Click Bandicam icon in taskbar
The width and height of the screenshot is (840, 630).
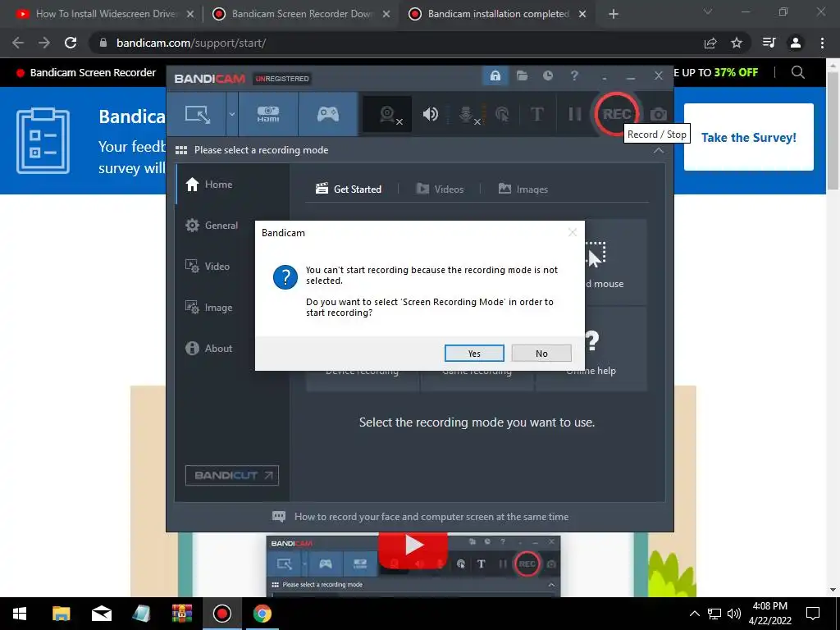[x=221, y=614]
